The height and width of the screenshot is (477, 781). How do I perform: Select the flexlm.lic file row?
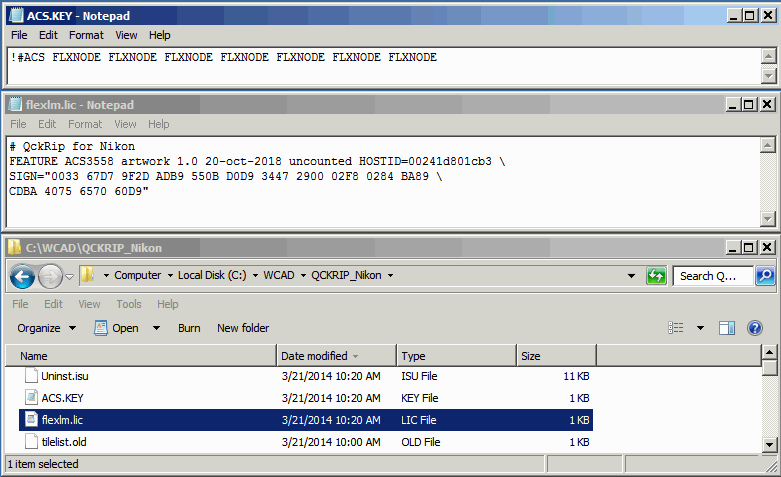(x=306, y=420)
